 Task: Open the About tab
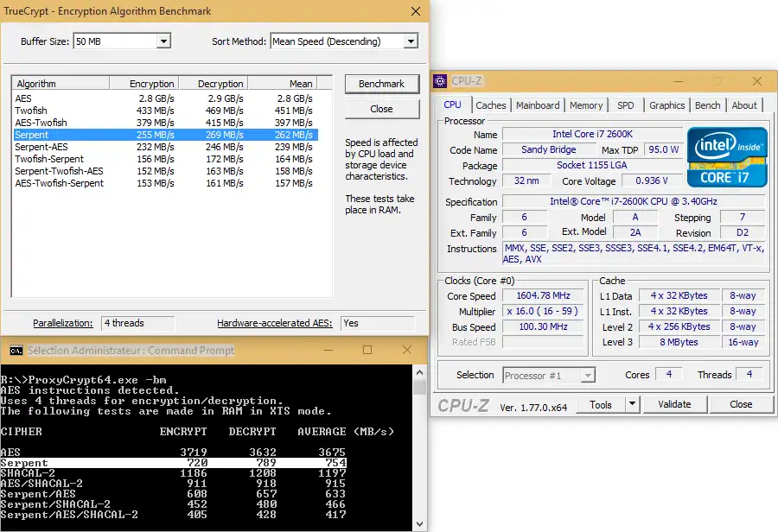tap(744, 105)
